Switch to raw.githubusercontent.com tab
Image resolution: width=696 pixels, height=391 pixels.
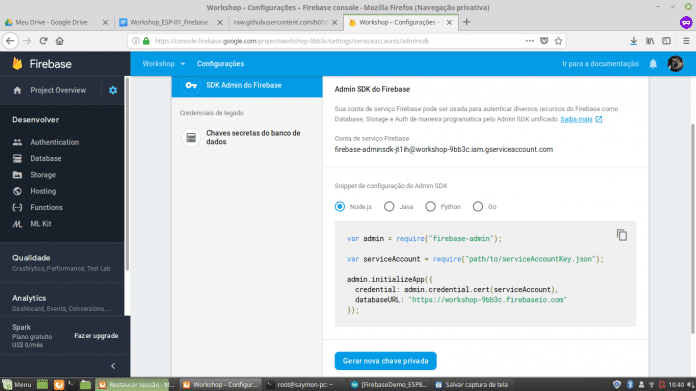point(285,22)
